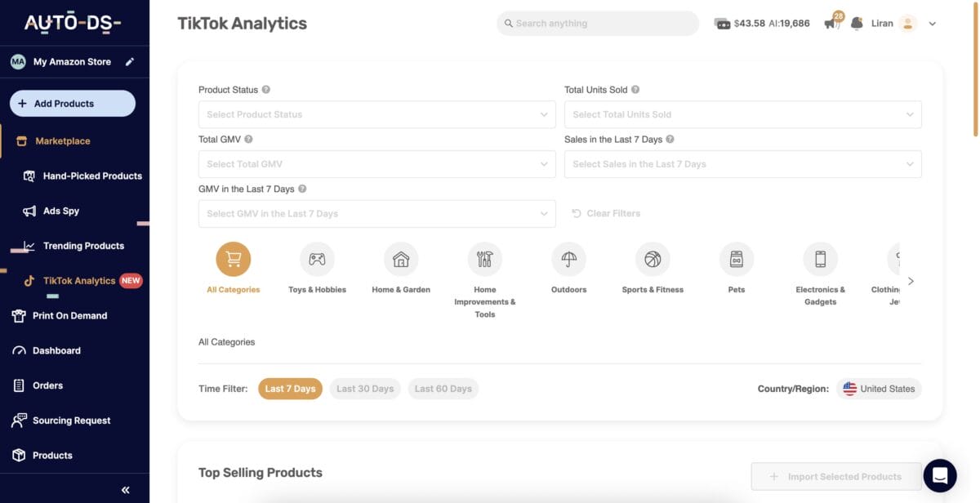This screenshot has height=503, width=980.
Task: Click the Clear Filters button
Action: (606, 213)
